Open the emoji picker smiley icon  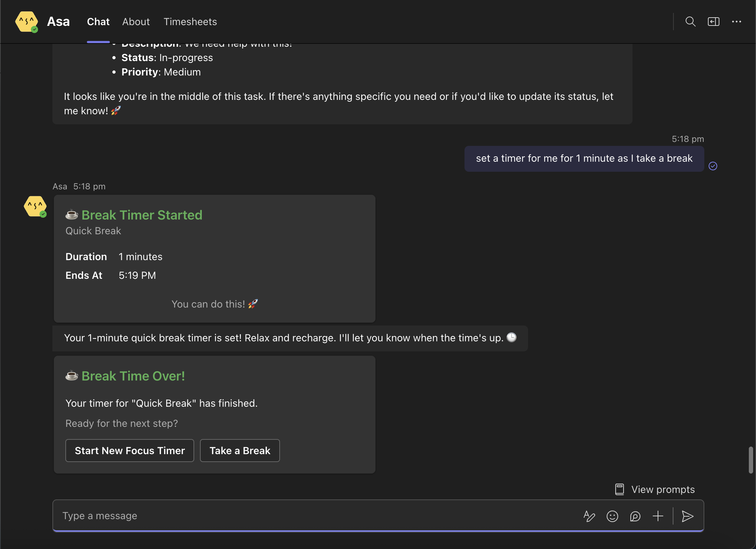612,516
